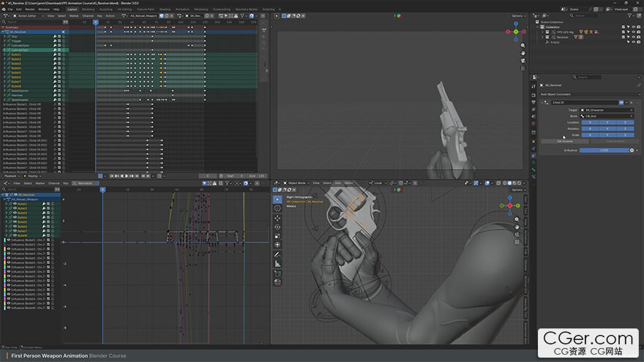
Task: Open Channel menu in Action Editor
Action: [x=88, y=15]
